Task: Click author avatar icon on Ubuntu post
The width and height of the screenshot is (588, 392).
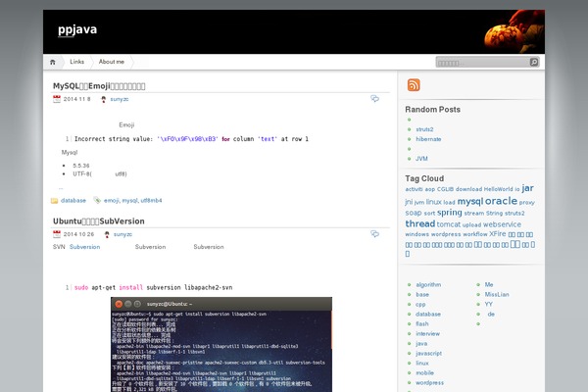Action: click(x=104, y=234)
